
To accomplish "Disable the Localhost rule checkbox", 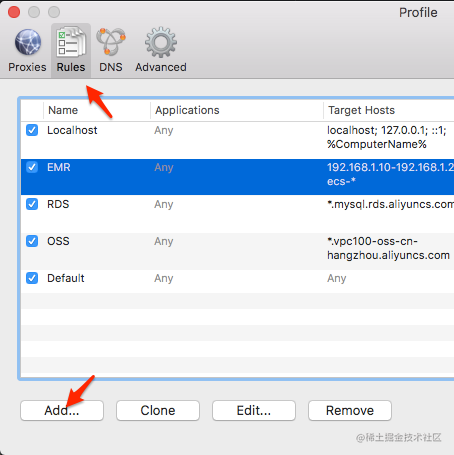I will 32,130.
